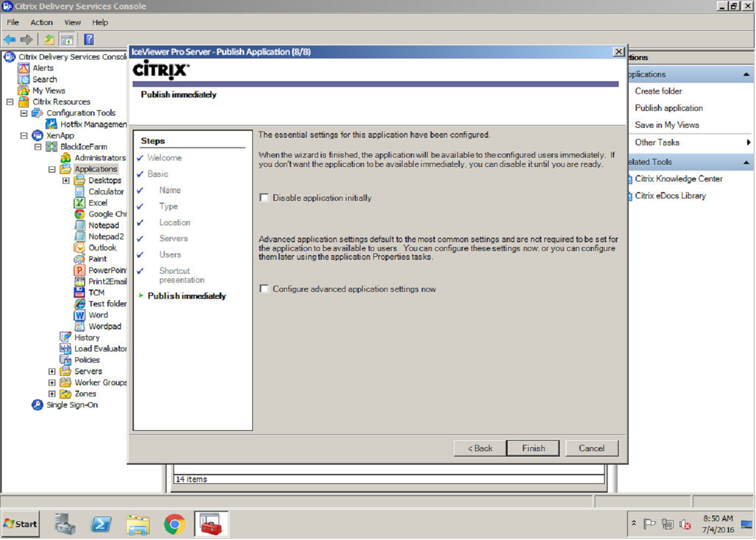Check Disable application initially
756x540 pixels.
pos(265,198)
